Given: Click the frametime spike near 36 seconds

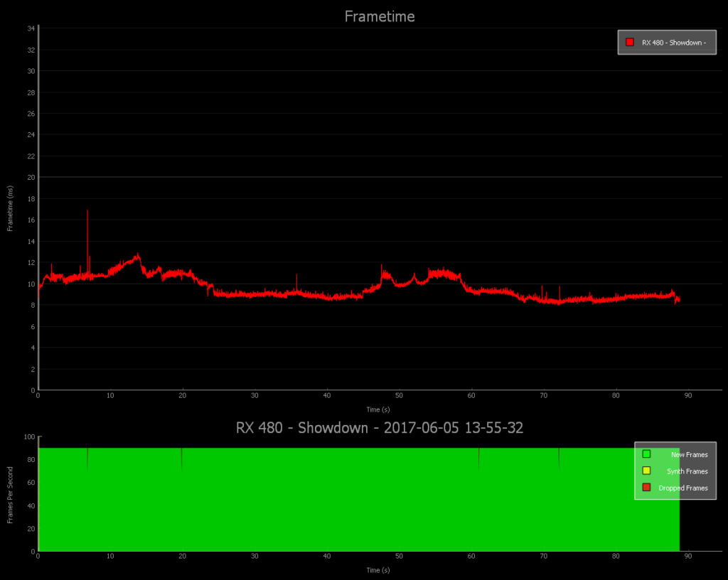Looking at the screenshot, I should click(296, 277).
